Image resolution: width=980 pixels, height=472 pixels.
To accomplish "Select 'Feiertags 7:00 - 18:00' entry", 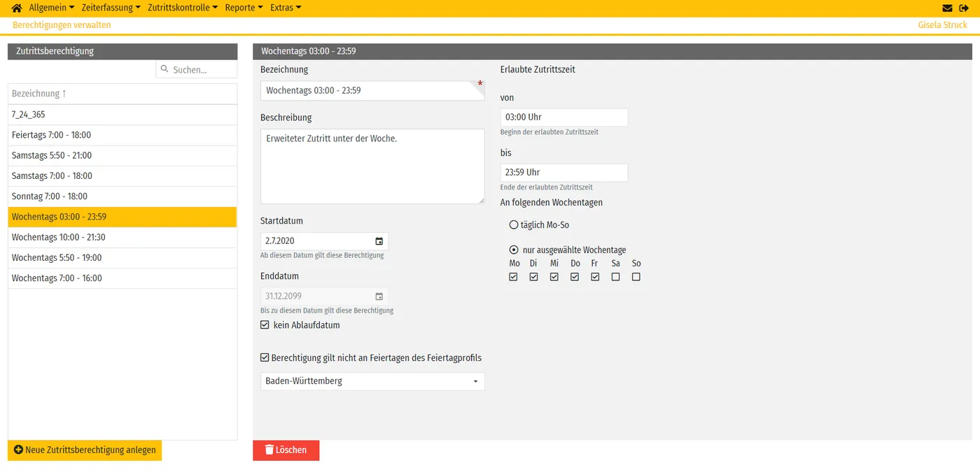I will (x=122, y=135).
